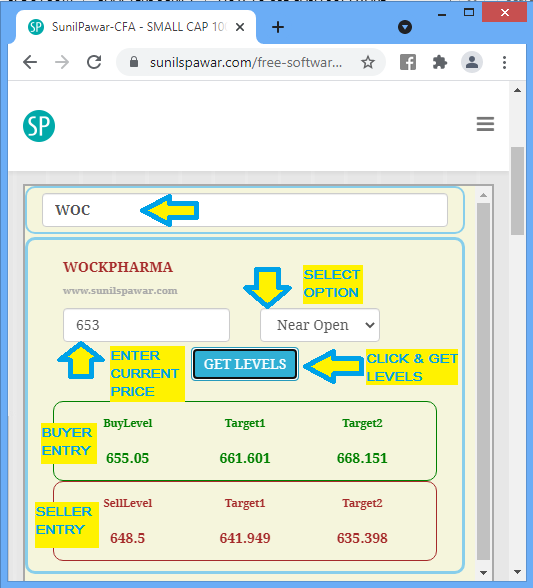
Task: Reload the current page
Action: 94,62
